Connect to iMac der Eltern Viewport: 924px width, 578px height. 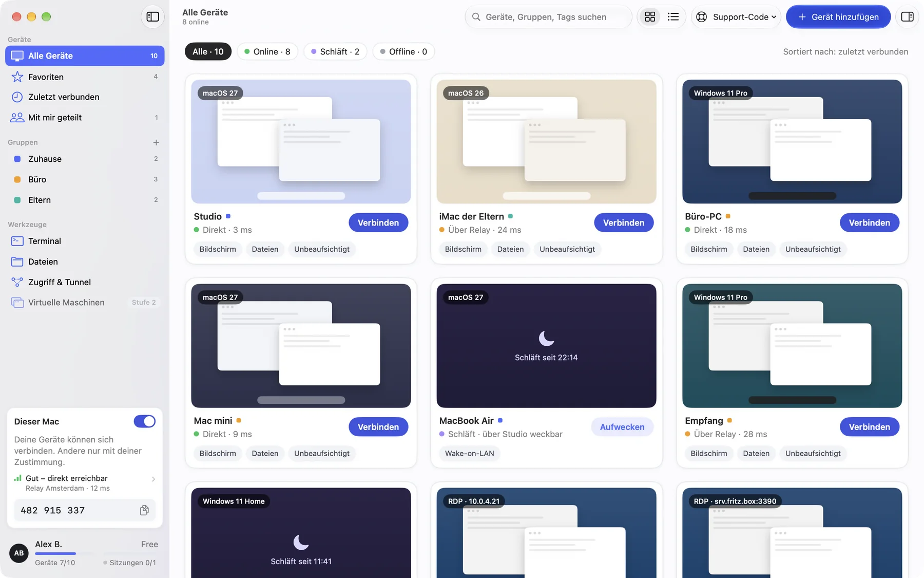624,222
